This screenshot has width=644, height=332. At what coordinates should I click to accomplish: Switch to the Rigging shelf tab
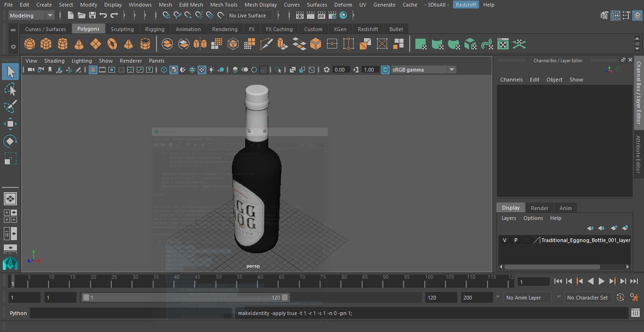tap(155, 29)
